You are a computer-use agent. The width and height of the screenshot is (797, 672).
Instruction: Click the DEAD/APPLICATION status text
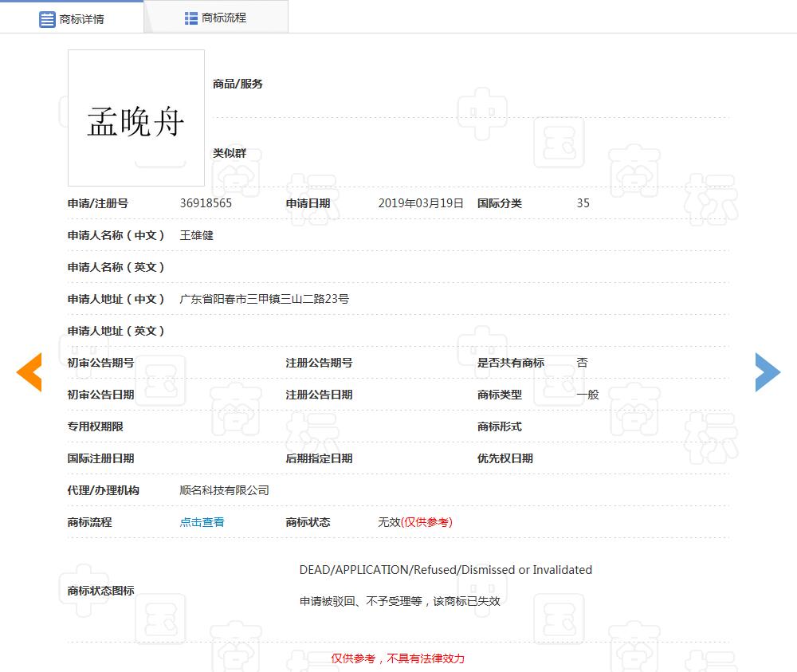pos(446,570)
